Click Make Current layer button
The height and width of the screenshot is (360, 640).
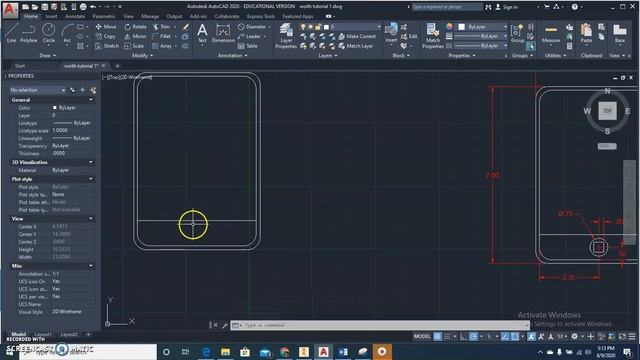(357, 36)
